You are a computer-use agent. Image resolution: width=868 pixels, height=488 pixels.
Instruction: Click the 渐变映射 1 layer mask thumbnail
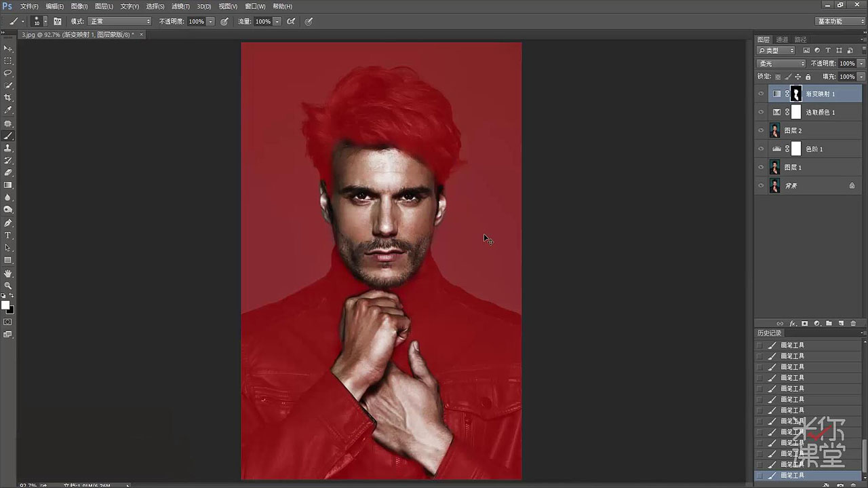(x=796, y=94)
